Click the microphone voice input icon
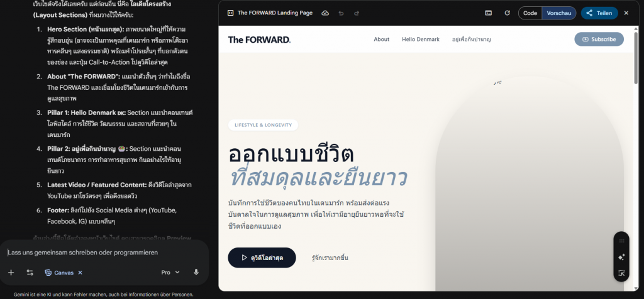Screen dimensions: 644x299 (x=196, y=273)
